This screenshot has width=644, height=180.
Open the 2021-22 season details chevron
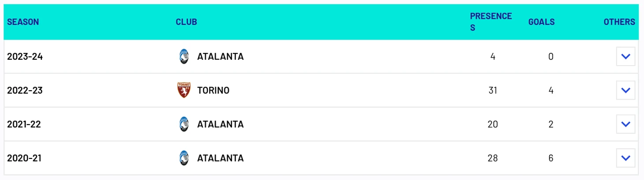click(x=625, y=124)
